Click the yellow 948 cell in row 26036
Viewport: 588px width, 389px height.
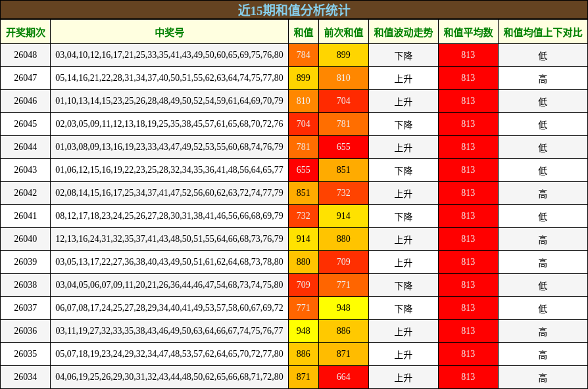(303, 331)
